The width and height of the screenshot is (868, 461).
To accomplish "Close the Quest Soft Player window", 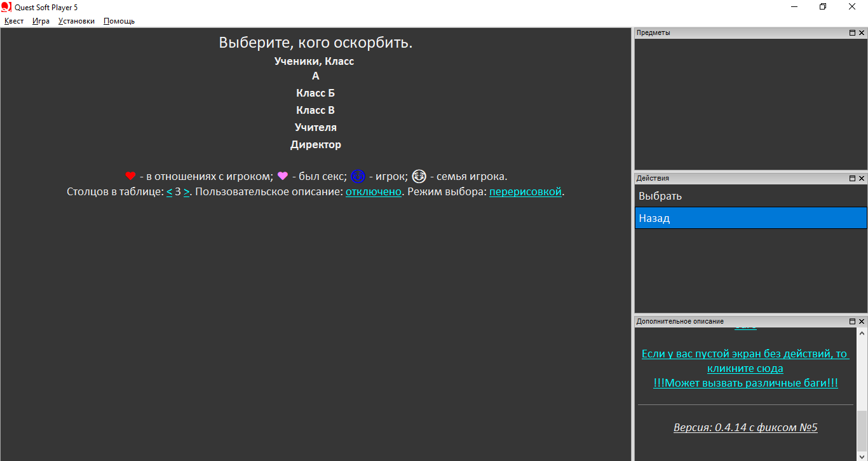I will tap(852, 7).
